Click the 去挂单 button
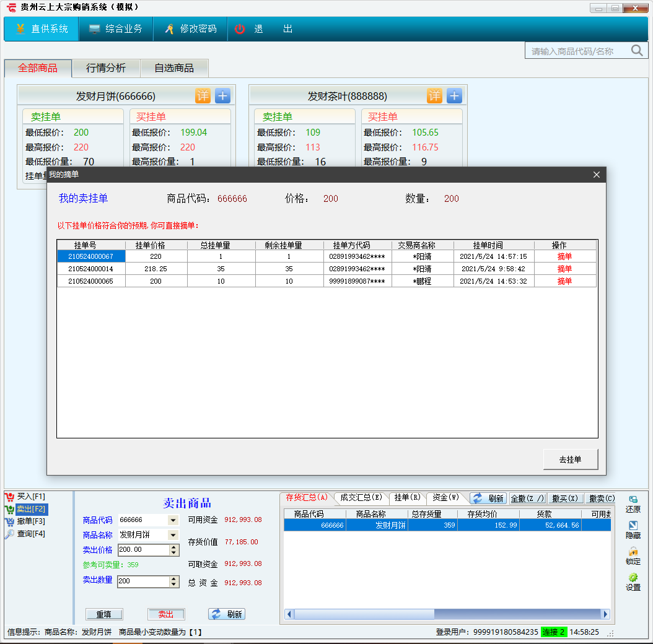Screen dimensions: 653x644 571,459
